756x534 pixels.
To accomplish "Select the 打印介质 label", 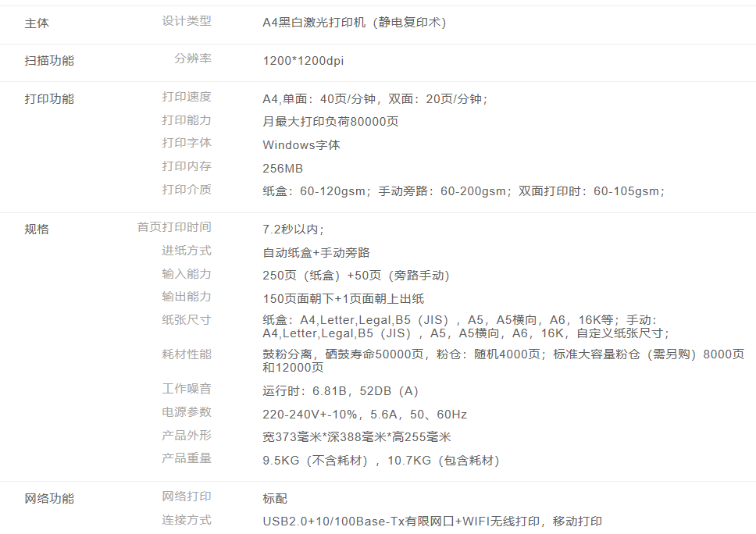I will click(186, 190).
